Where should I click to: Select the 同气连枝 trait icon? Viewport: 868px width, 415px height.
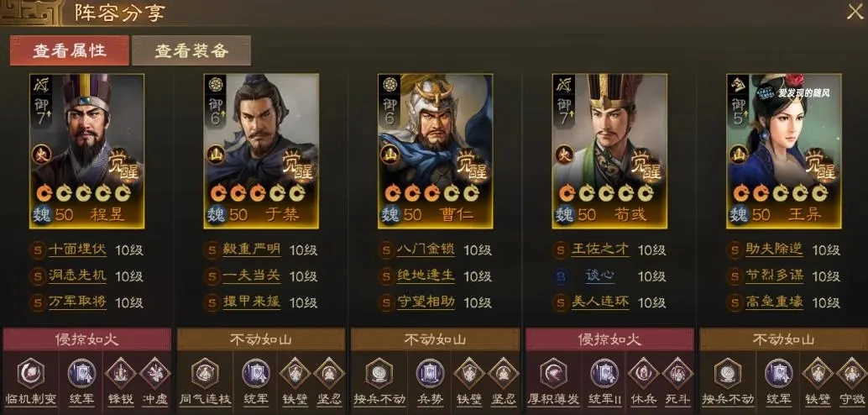point(205,373)
